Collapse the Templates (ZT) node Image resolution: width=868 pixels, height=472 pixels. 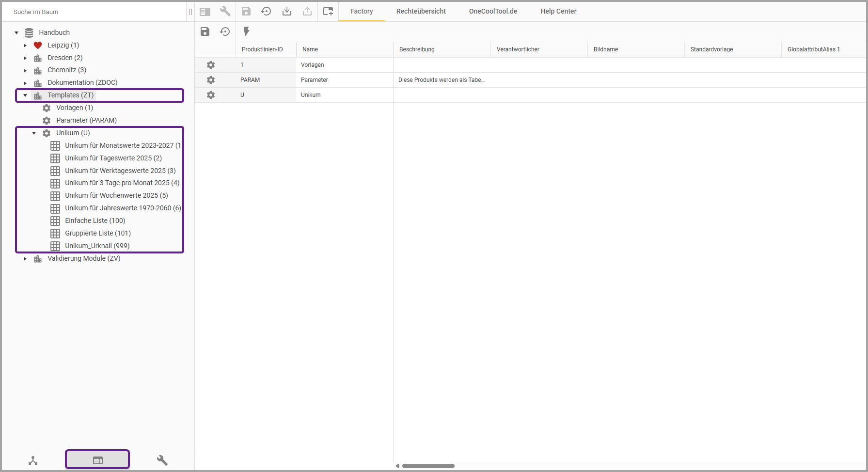[25, 95]
